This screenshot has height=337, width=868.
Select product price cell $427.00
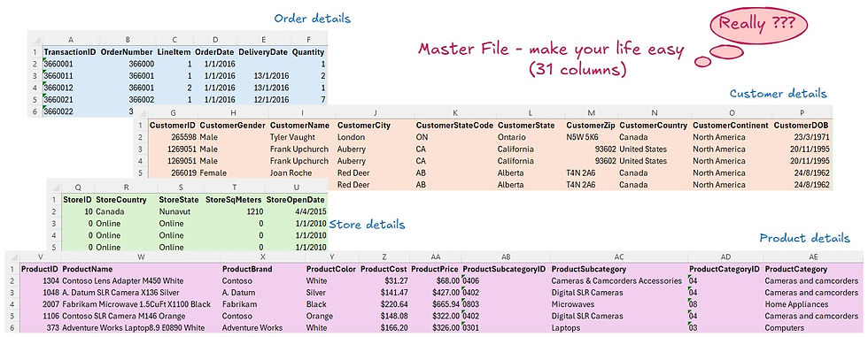(x=436, y=292)
